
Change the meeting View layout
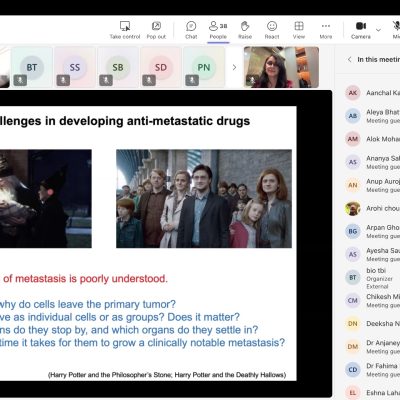pyautogui.click(x=299, y=30)
